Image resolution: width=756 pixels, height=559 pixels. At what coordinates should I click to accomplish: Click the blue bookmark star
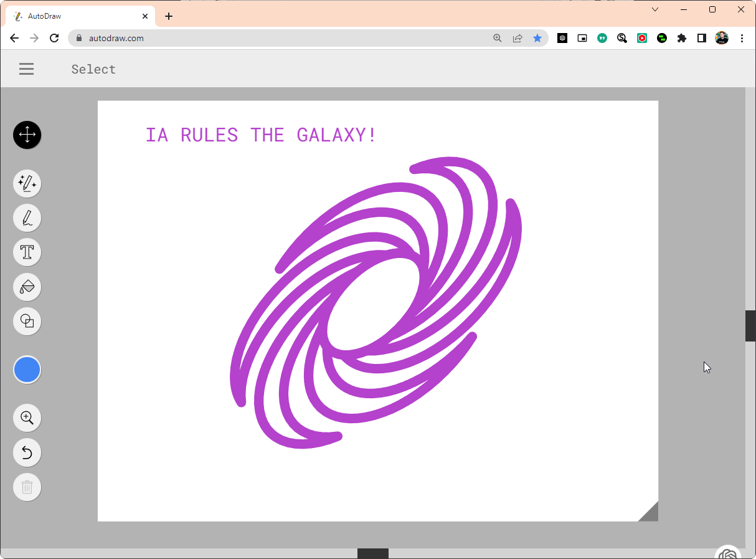click(x=537, y=38)
